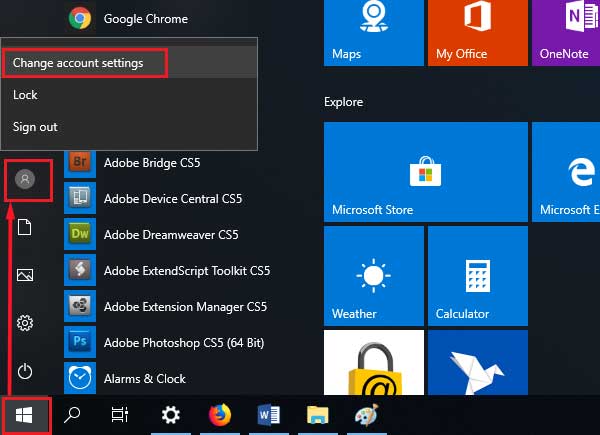Open Adobe Extension Manager CS5 icon
The image size is (600, 435).
click(x=80, y=306)
